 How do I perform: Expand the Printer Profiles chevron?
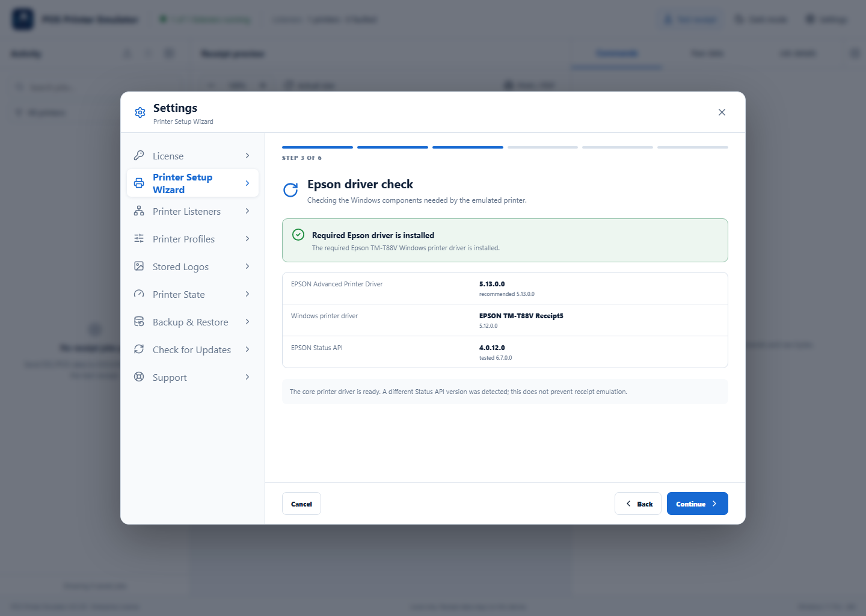coord(247,239)
